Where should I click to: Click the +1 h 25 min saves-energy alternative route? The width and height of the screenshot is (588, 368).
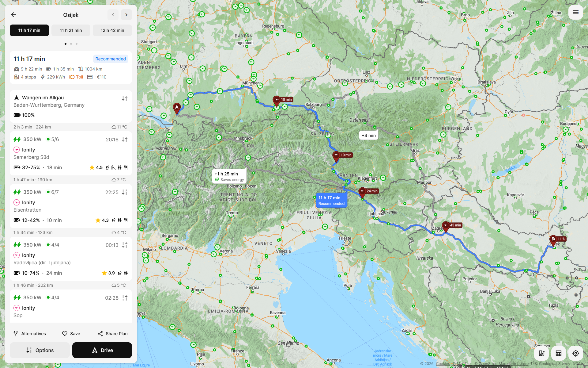[229, 176]
